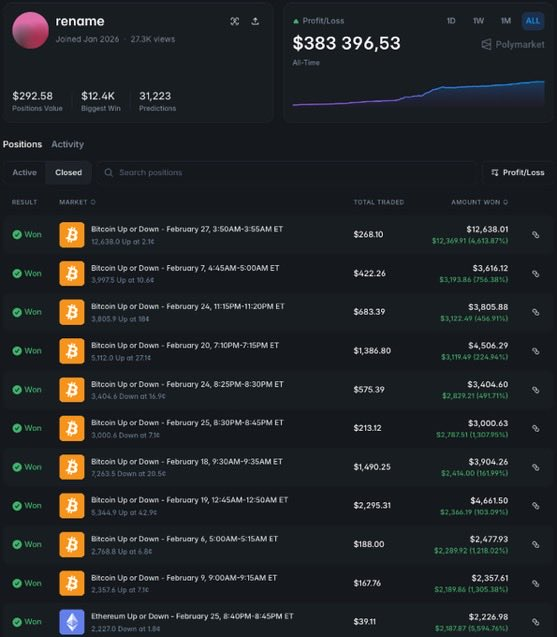
Task: Copy link for the $2,226.98 winning row
Action: [x=536, y=622]
